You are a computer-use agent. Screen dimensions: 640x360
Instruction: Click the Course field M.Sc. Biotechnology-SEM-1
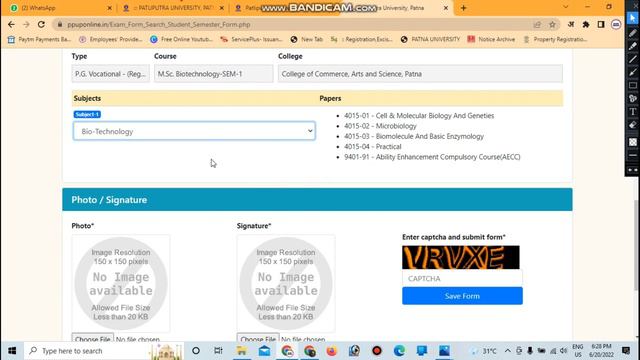tap(213, 74)
